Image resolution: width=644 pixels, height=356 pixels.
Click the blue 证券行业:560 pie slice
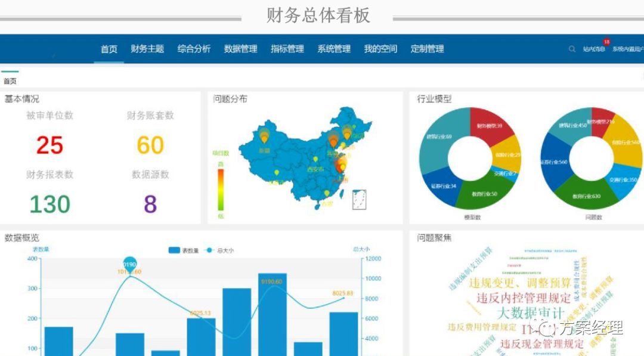coord(554,162)
